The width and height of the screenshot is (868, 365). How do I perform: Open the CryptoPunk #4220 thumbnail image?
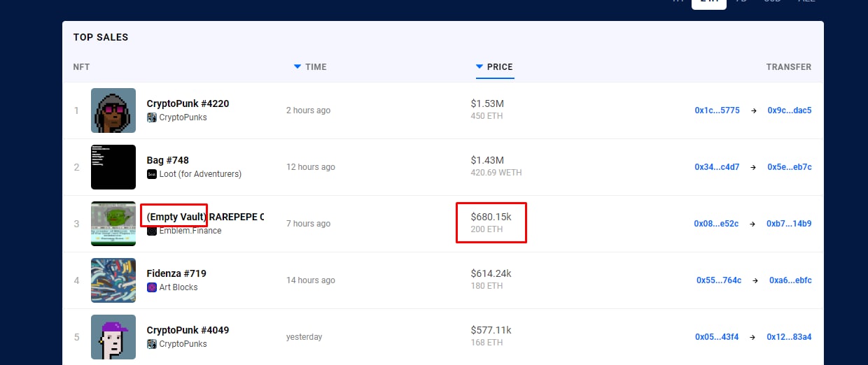point(113,110)
